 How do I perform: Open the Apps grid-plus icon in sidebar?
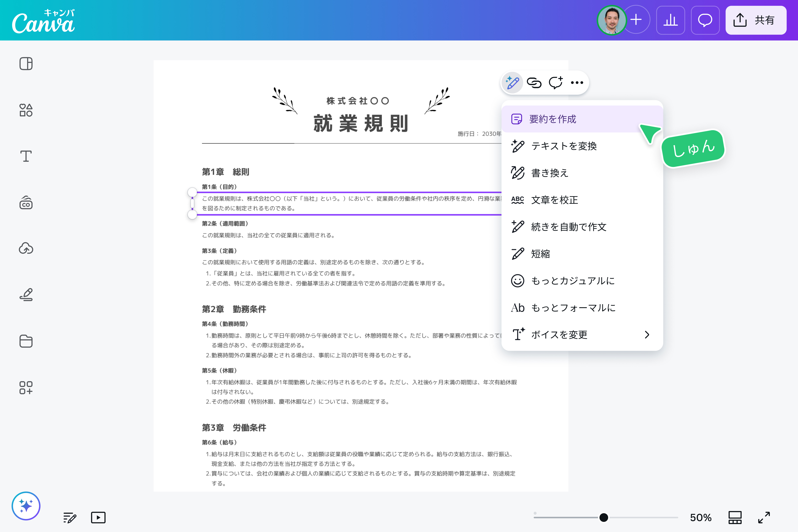(x=26, y=388)
